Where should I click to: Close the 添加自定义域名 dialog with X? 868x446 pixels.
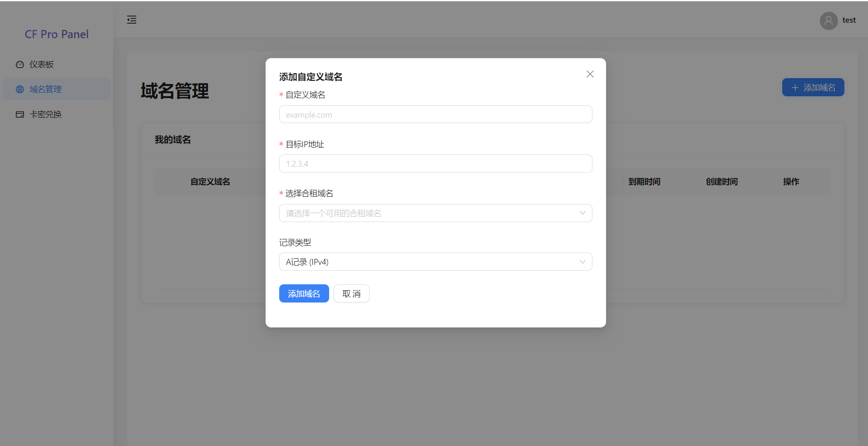(590, 74)
